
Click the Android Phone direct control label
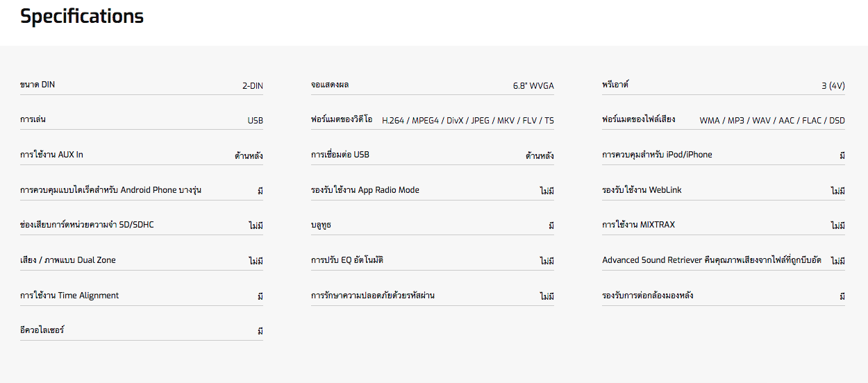(x=110, y=190)
